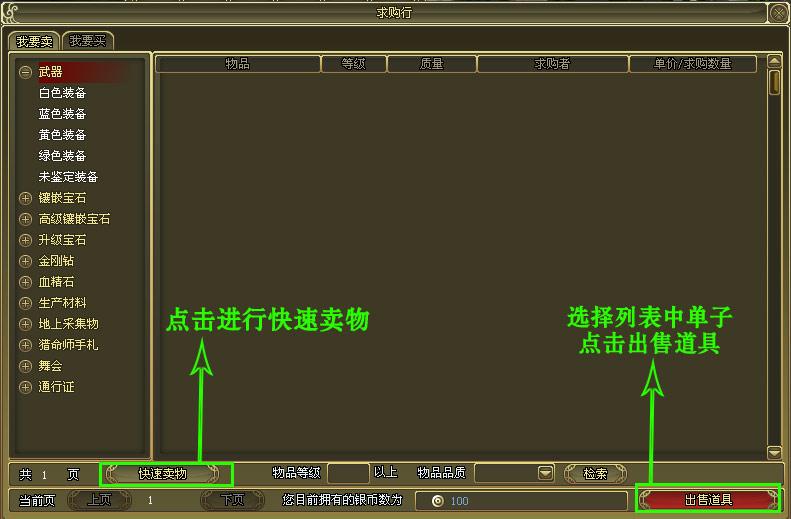Click the 武器 category label

pos(50,72)
